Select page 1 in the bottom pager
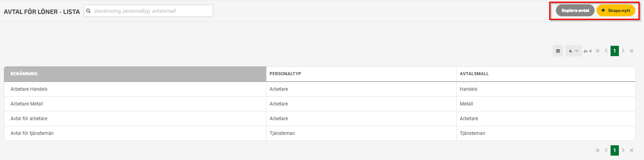The width and height of the screenshot is (644, 160). pyautogui.click(x=615, y=150)
